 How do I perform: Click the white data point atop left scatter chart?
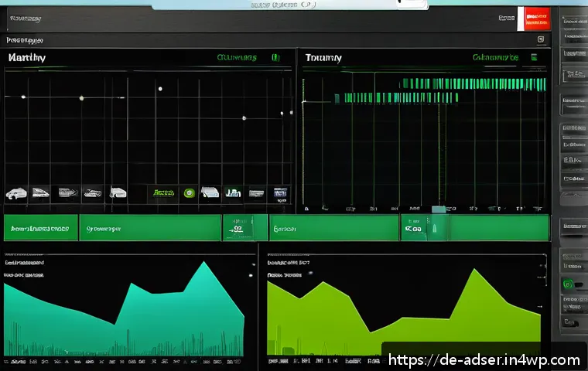click(160, 89)
